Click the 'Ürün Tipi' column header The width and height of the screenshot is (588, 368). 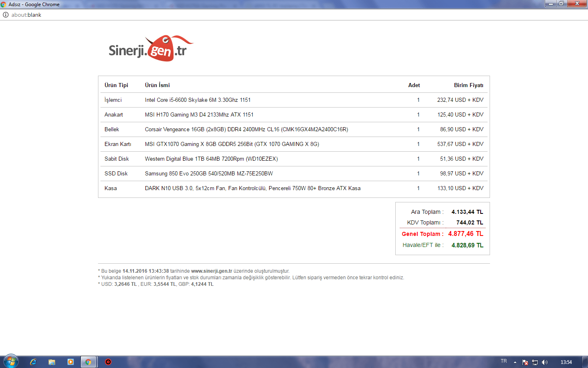point(116,85)
